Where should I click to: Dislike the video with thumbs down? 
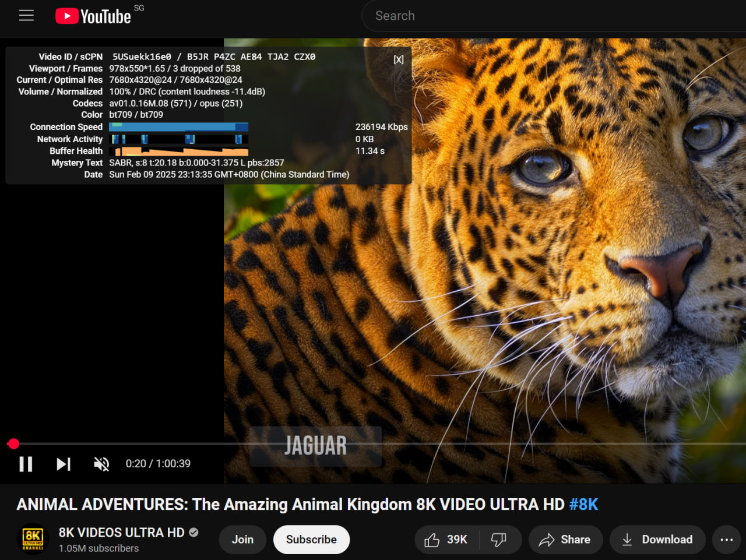(x=499, y=540)
